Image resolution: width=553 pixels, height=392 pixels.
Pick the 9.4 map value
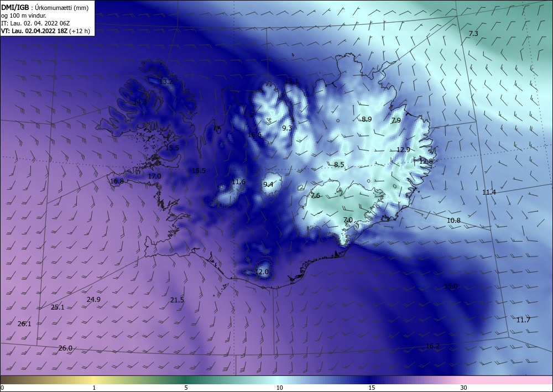[x=268, y=184]
